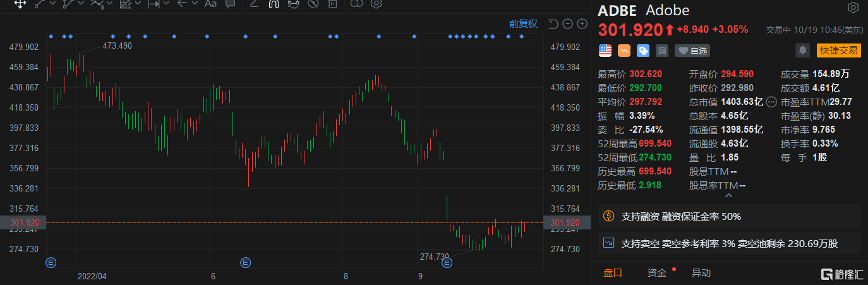Screen dimensions: 868x285
Task: Open angled ray tool dropdown arrow
Action: (x=80, y=4)
